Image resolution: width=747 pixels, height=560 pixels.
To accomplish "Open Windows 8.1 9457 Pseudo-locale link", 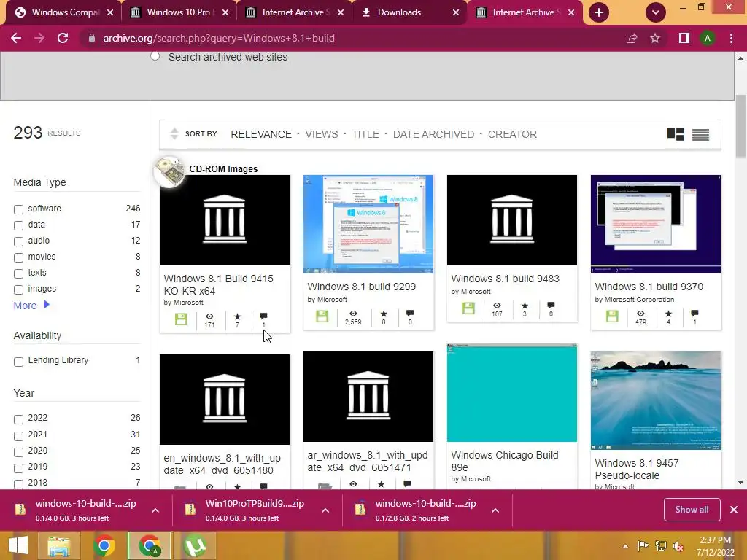I will (636, 469).
